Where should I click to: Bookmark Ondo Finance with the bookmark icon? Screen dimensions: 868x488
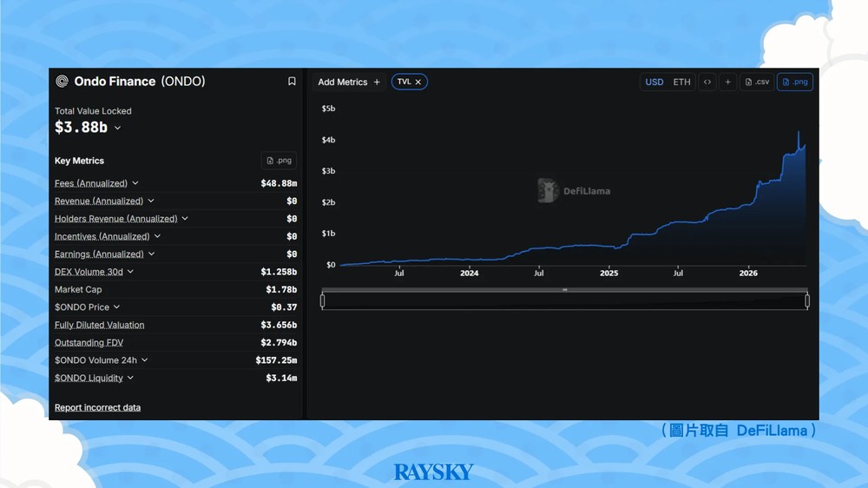pos(292,82)
